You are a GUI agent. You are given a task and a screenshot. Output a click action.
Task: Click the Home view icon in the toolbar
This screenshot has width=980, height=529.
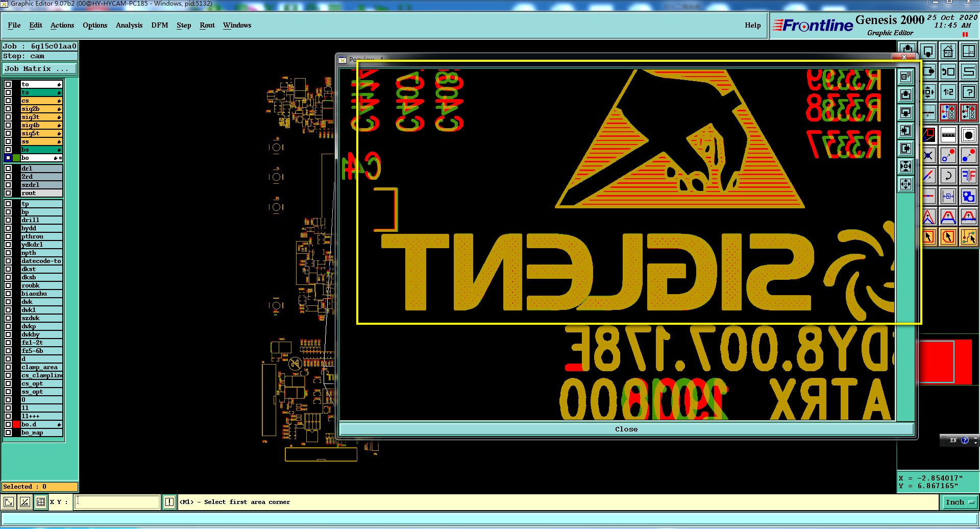pyautogui.click(x=948, y=51)
